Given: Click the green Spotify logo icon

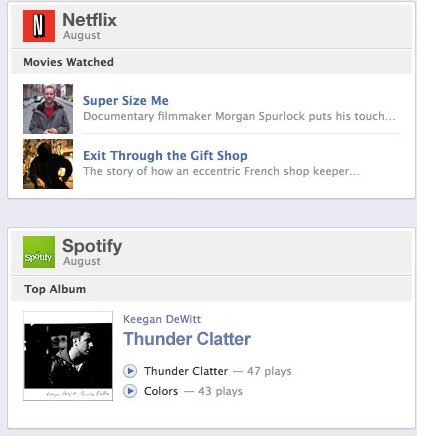Looking at the screenshot, I should pos(39,252).
